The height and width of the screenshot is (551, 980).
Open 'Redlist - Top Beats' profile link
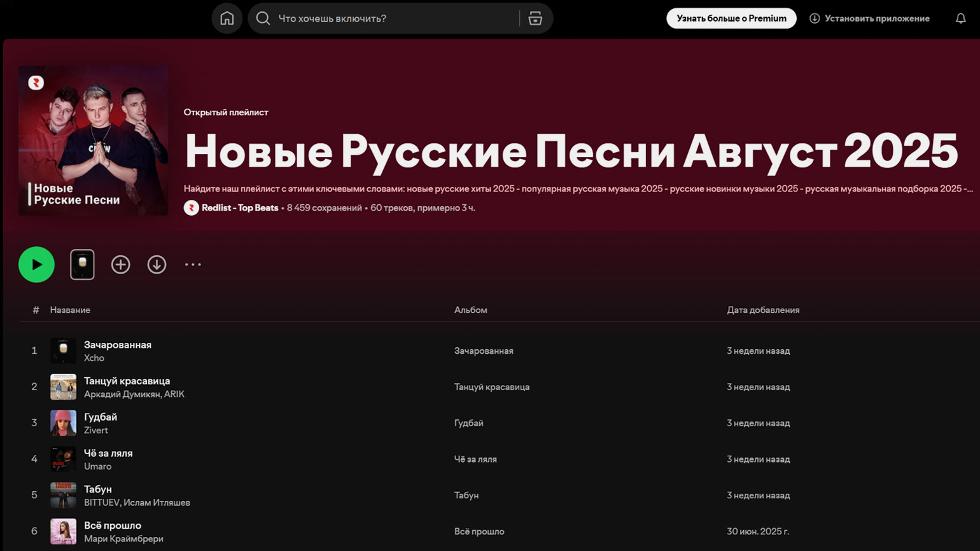(x=240, y=208)
